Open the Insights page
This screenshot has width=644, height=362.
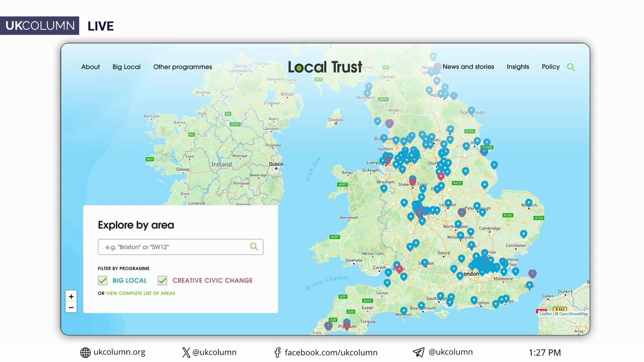(x=518, y=67)
